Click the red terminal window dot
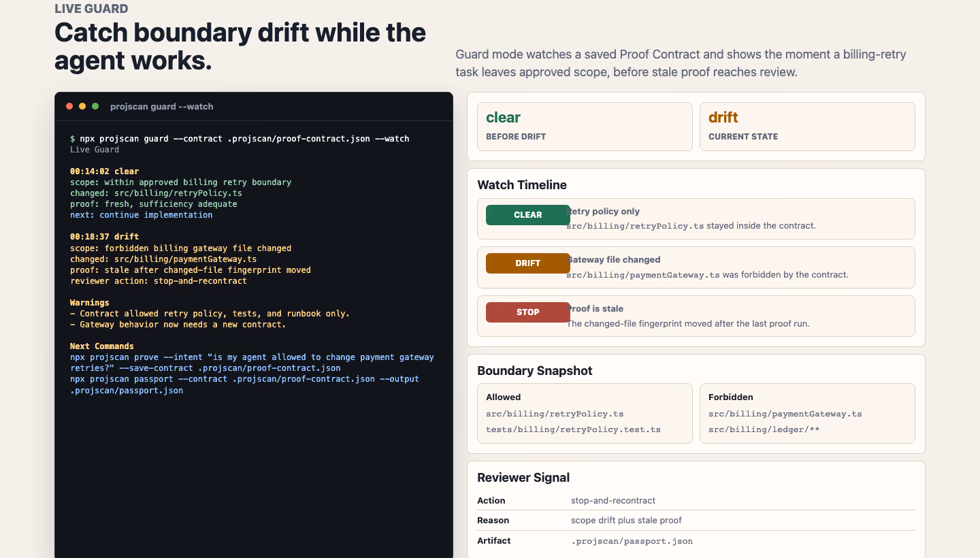The image size is (980, 558). point(69,106)
